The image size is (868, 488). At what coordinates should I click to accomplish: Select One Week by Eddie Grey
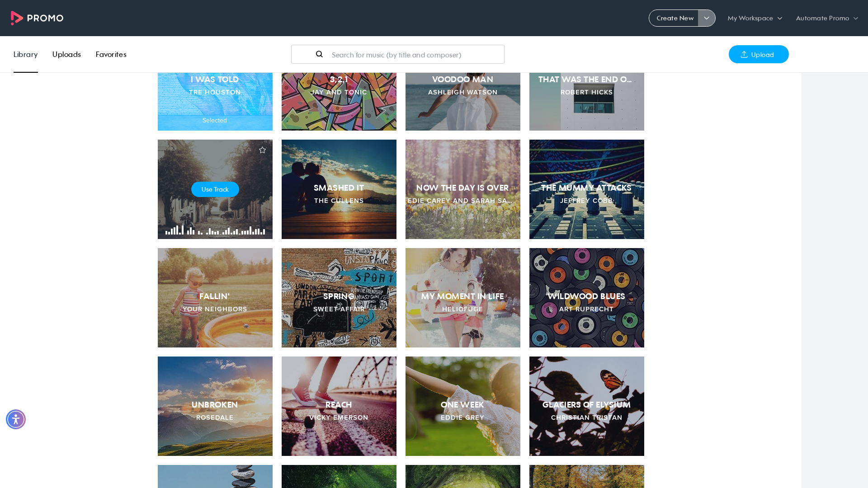[463, 406]
